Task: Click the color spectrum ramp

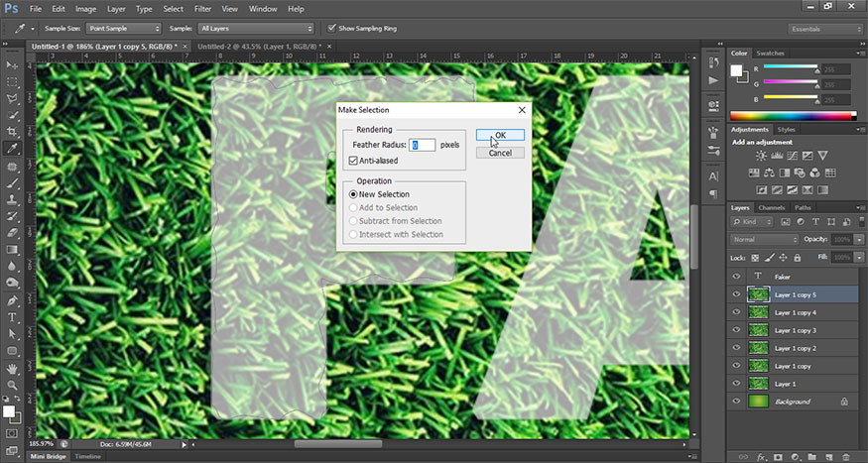Action: (x=794, y=116)
